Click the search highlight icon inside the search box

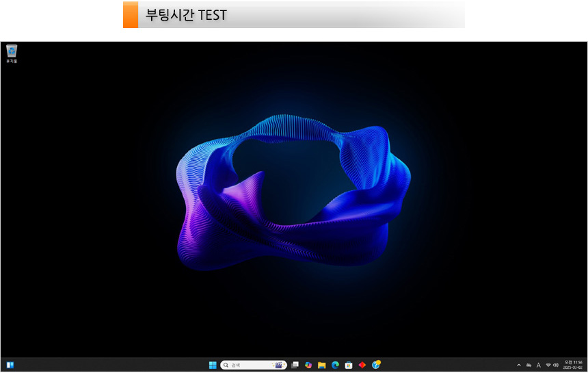[x=278, y=365]
